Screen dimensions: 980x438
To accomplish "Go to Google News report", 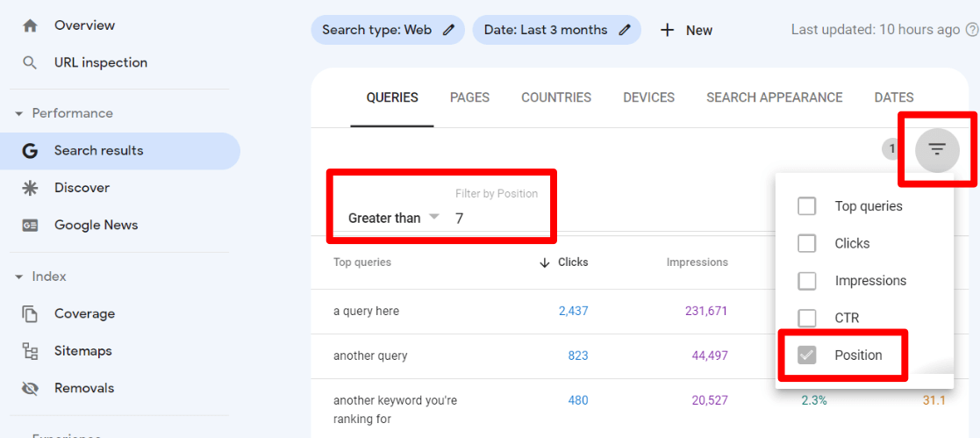I will 96,226.
